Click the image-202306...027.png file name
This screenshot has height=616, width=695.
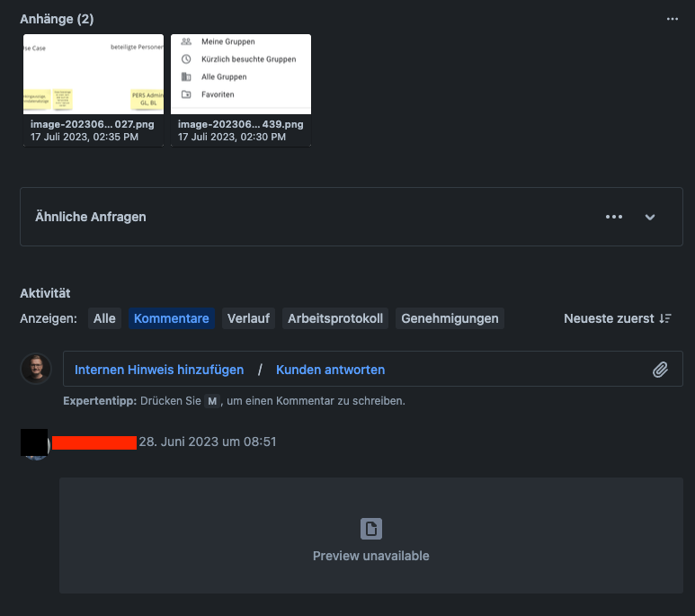pyautogui.click(x=93, y=124)
